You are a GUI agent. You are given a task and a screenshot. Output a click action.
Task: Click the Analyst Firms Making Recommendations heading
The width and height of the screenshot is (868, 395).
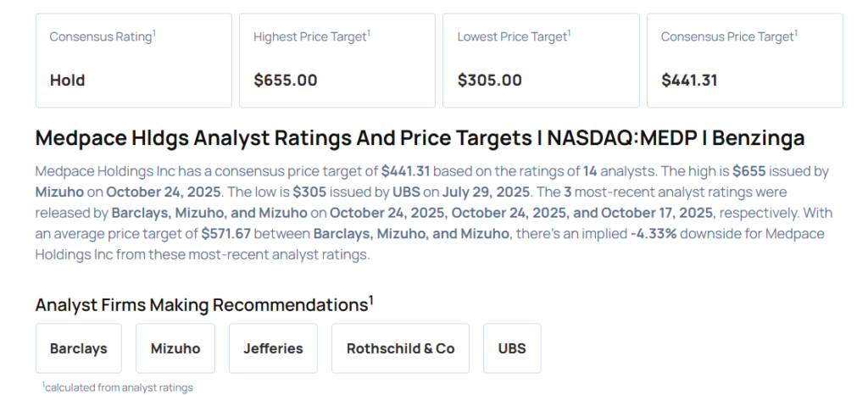[203, 305]
